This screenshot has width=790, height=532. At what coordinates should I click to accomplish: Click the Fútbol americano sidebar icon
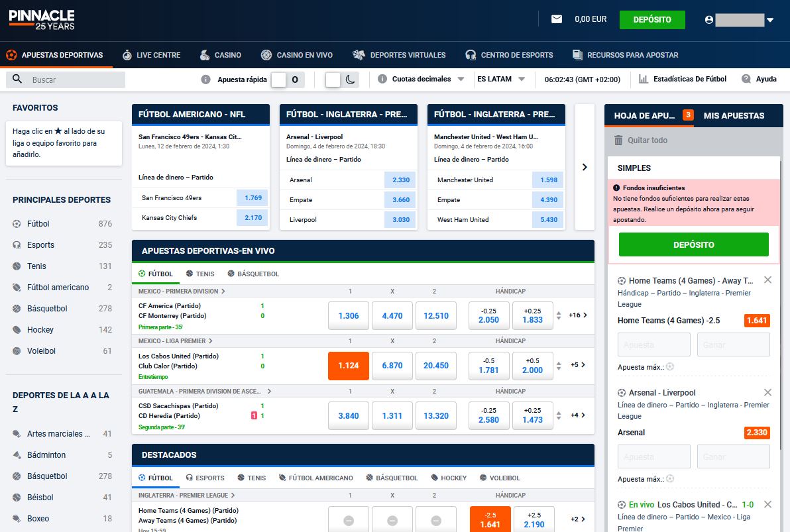(x=17, y=287)
